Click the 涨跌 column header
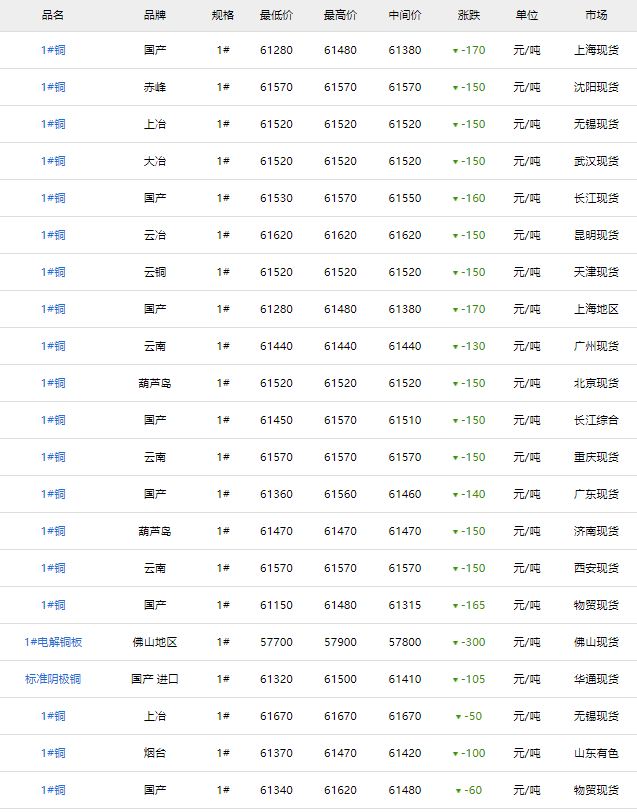This screenshot has height=812, width=637. 468,15
